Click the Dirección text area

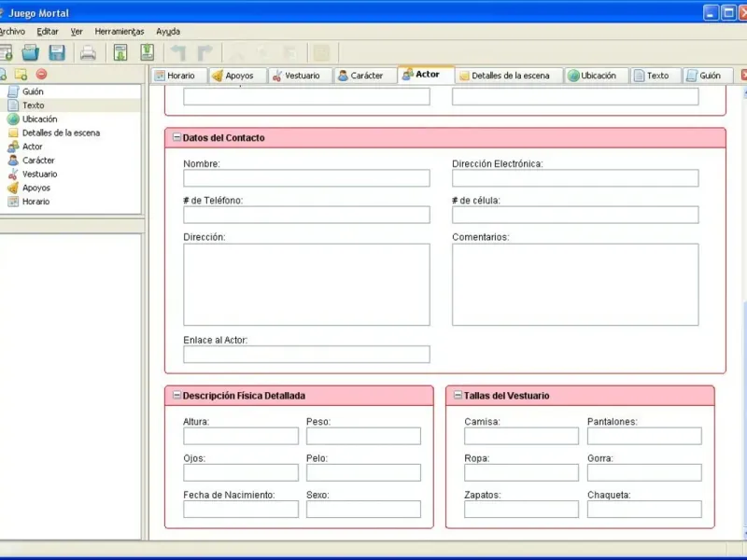tap(306, 285)
